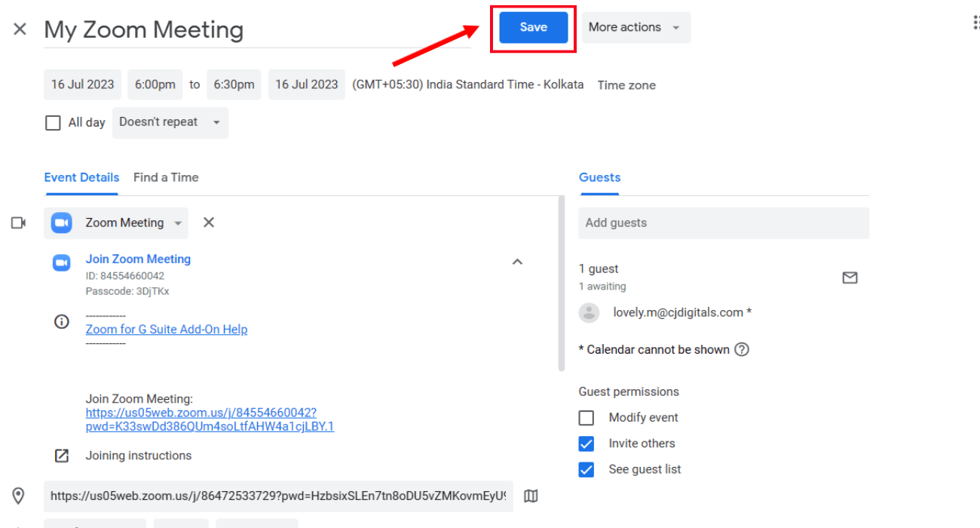This screenshot has width=980, height=528.
Task: Switch to the Find a Time tab
Action: [166, 177]
